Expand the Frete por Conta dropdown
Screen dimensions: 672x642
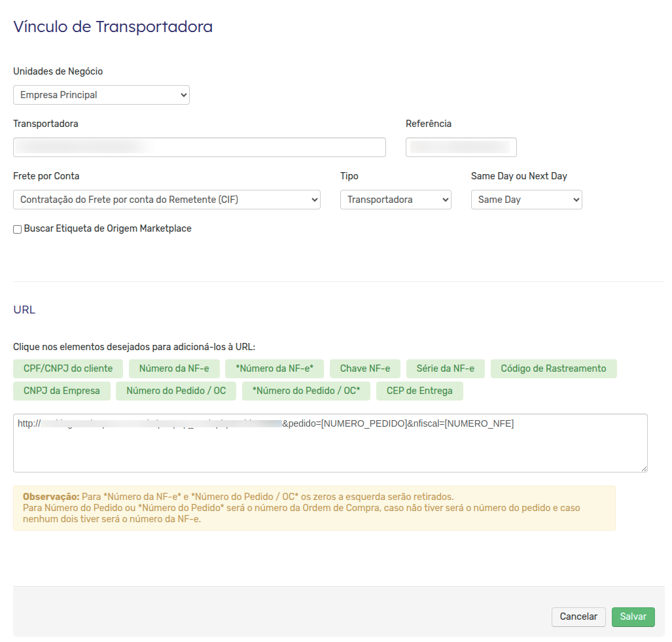pos(167,200)
